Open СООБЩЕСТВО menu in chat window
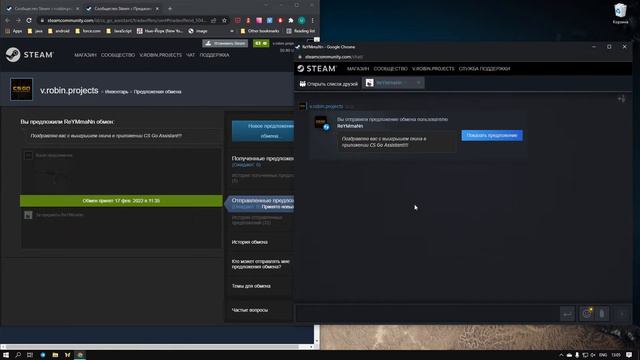This screenshot has width=640, height=360. (x=391, y=69)
